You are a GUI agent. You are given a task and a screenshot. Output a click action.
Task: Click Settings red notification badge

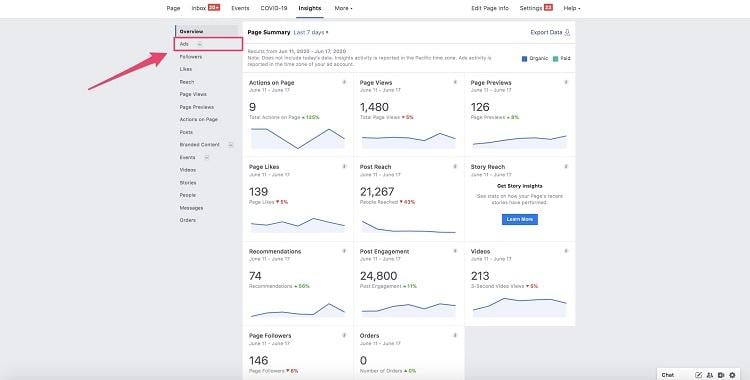[548, 8]
